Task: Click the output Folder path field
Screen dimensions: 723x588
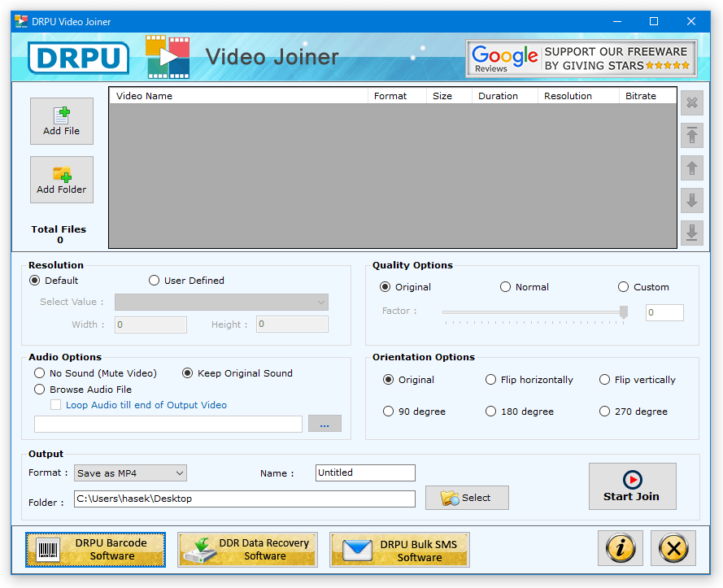Action: coord(244,499)
